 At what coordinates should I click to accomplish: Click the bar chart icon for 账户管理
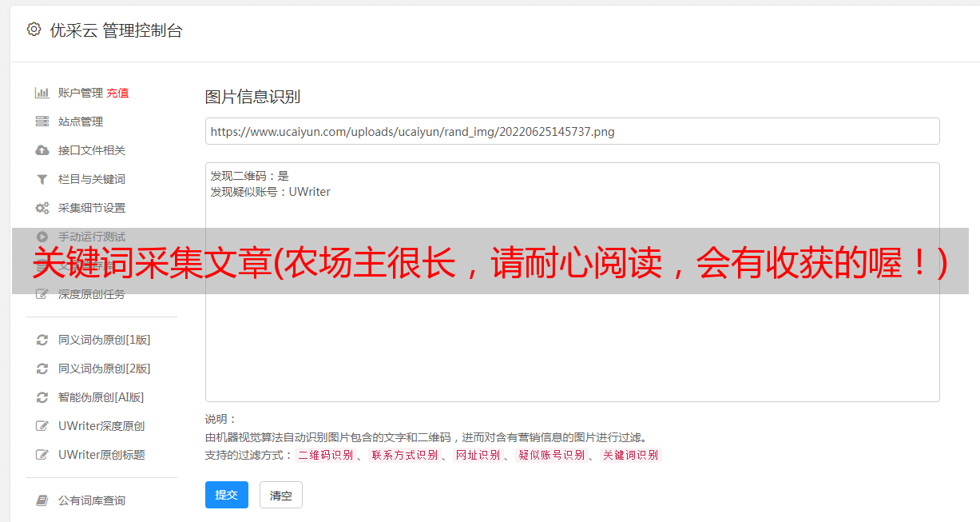coord(42,93)
